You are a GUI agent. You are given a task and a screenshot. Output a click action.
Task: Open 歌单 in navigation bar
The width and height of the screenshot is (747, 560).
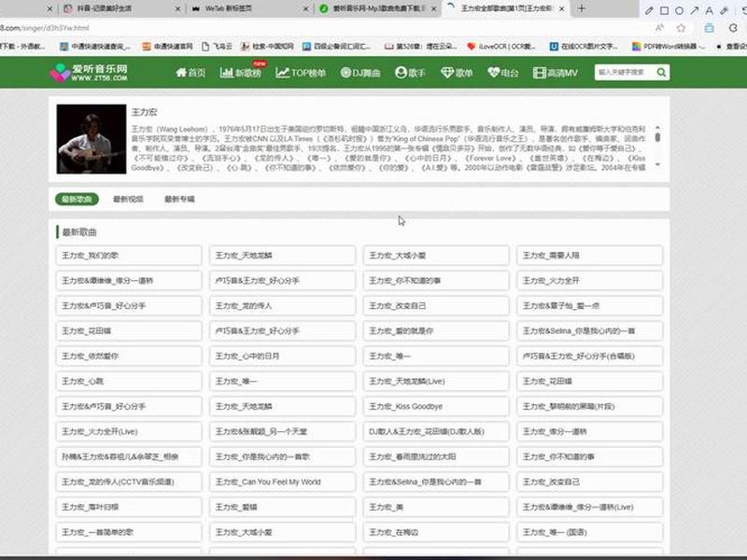click(x=457, y=73)
